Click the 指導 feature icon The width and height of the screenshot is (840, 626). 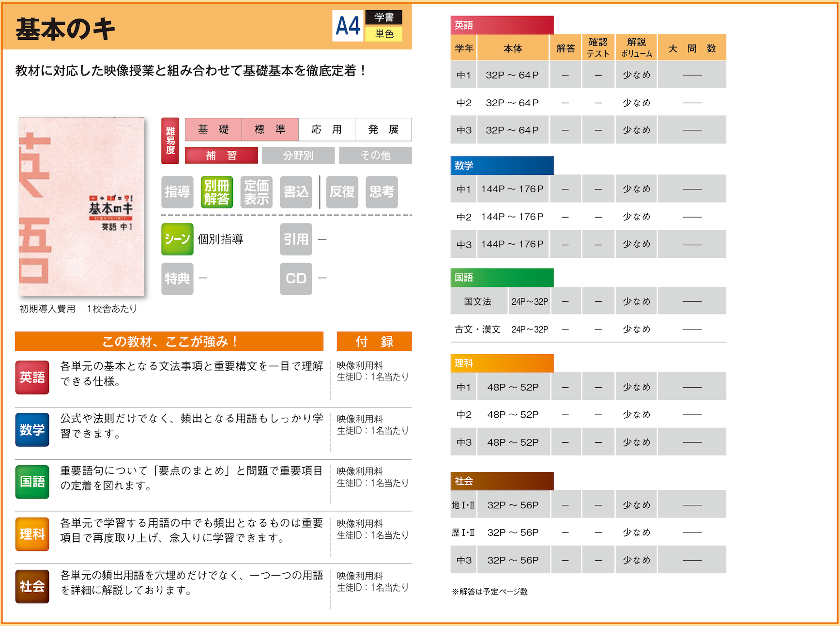(177, 192)
